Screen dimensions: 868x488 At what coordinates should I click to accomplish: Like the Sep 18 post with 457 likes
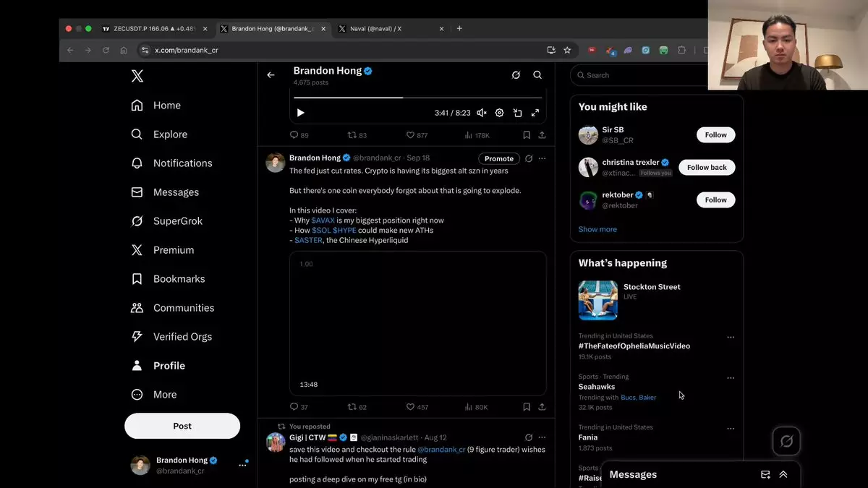(x=410, y=407)
